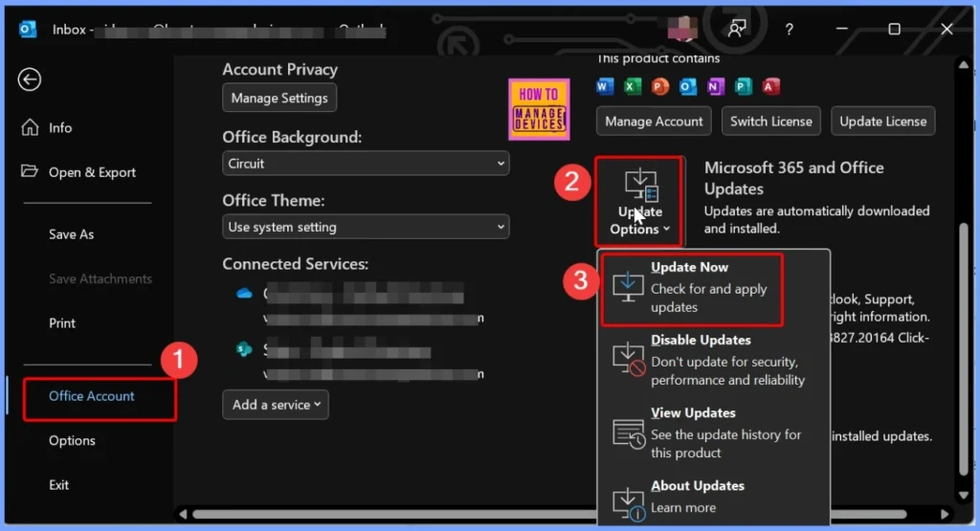Click the OneNote app icon
Screen dimensions: 980x531
(716, 86)
